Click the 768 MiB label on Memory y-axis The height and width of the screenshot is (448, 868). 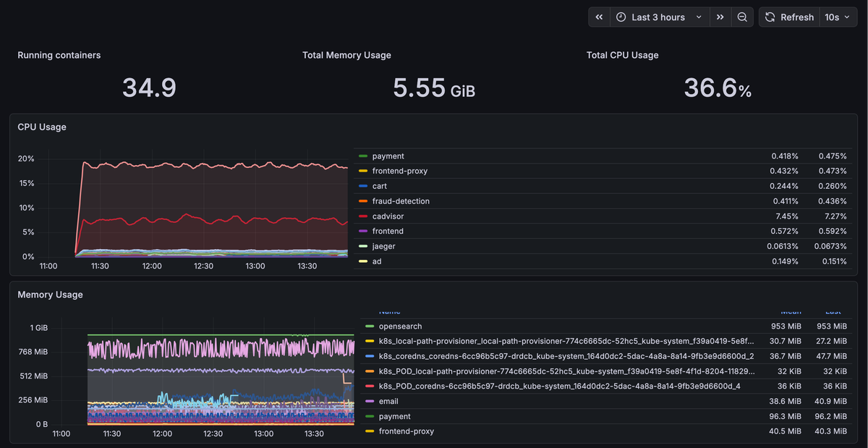click(33, 352)
